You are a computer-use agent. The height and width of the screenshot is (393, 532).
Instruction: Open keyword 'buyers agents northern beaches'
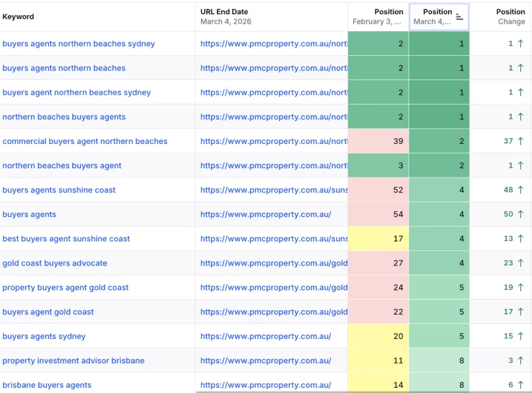[x=64, y=68]
